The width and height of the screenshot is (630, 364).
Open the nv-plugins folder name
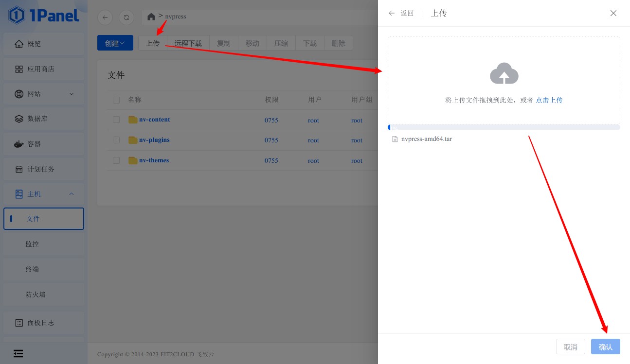point(154,140)
